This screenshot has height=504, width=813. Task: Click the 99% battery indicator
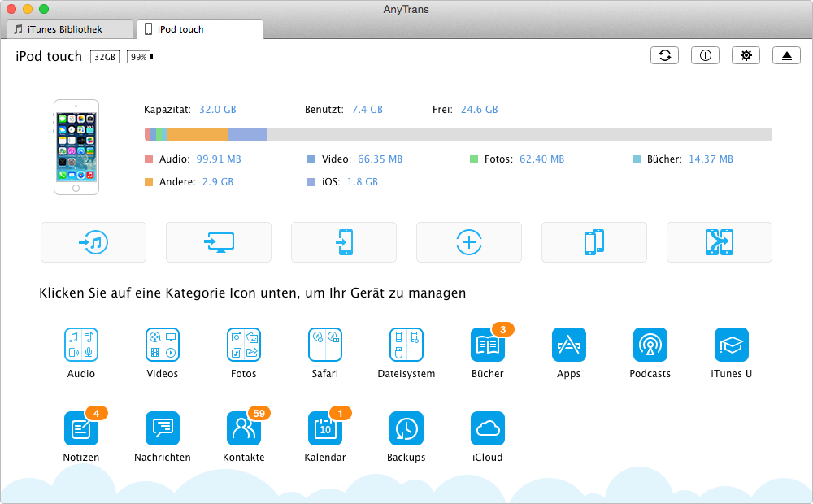(140, 57)
